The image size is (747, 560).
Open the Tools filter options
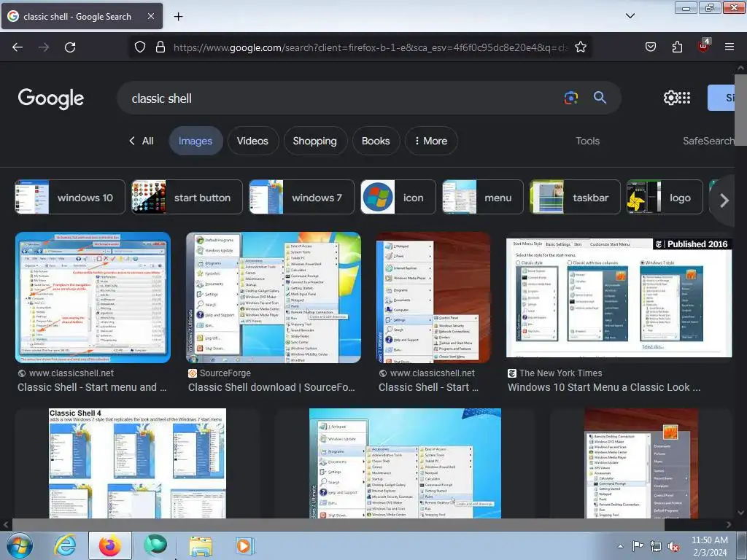587,141
